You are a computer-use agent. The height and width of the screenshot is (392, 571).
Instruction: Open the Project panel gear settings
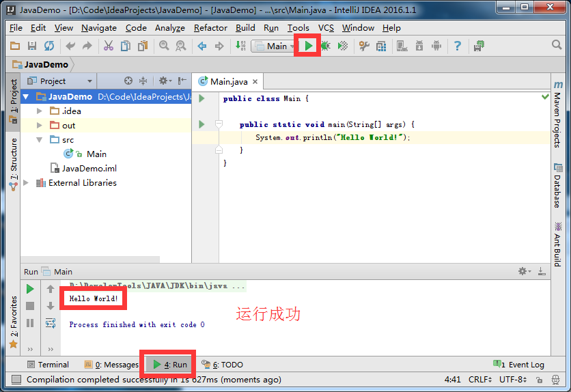(x=165, y=81)
